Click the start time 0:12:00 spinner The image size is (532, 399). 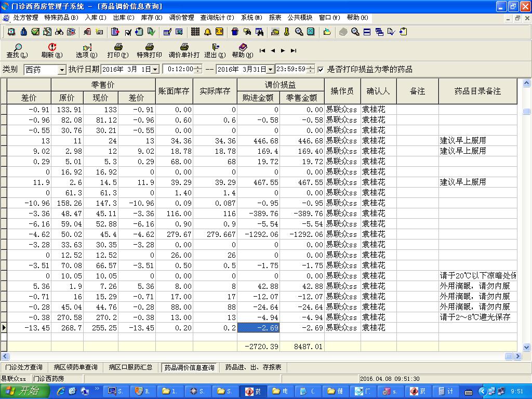(x=199, y=69)
